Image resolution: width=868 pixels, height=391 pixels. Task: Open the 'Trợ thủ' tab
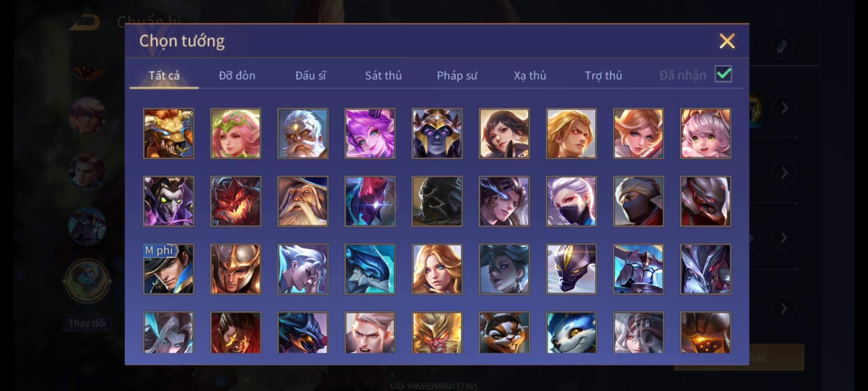(x=604, y=75)
